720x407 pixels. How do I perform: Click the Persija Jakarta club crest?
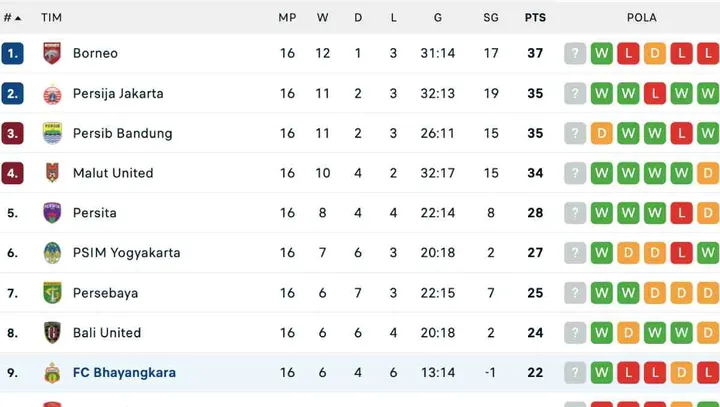[52, 93]
